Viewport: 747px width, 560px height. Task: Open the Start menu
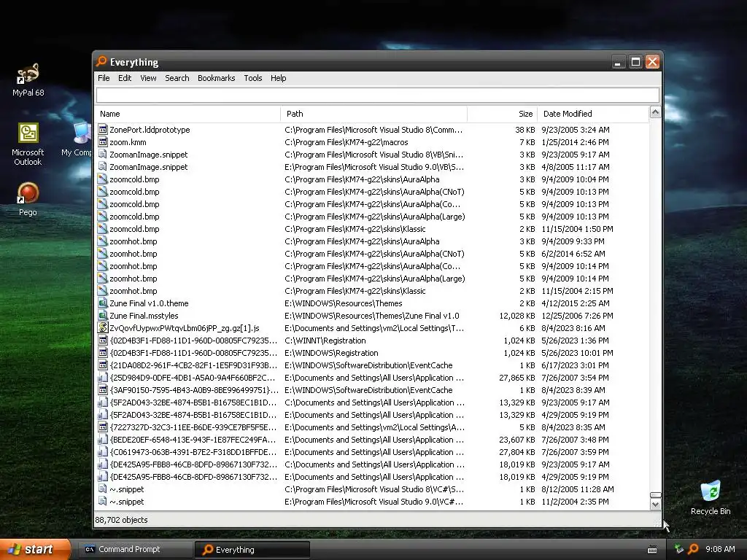[35, 549]
